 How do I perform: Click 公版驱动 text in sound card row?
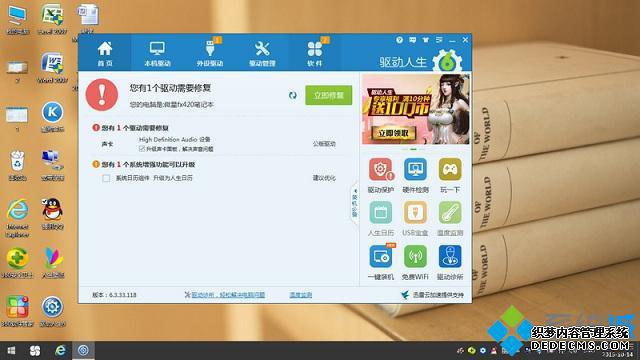[324, 144]
